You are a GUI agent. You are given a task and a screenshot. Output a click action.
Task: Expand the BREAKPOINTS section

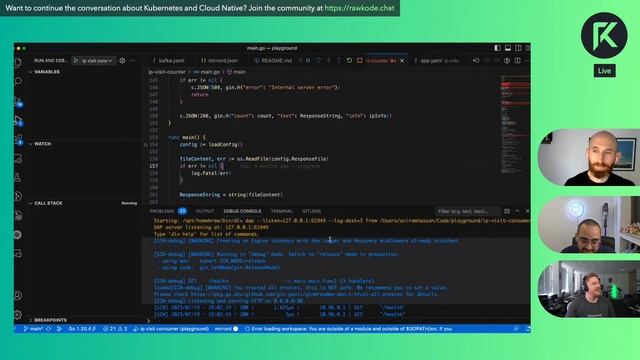50,320
